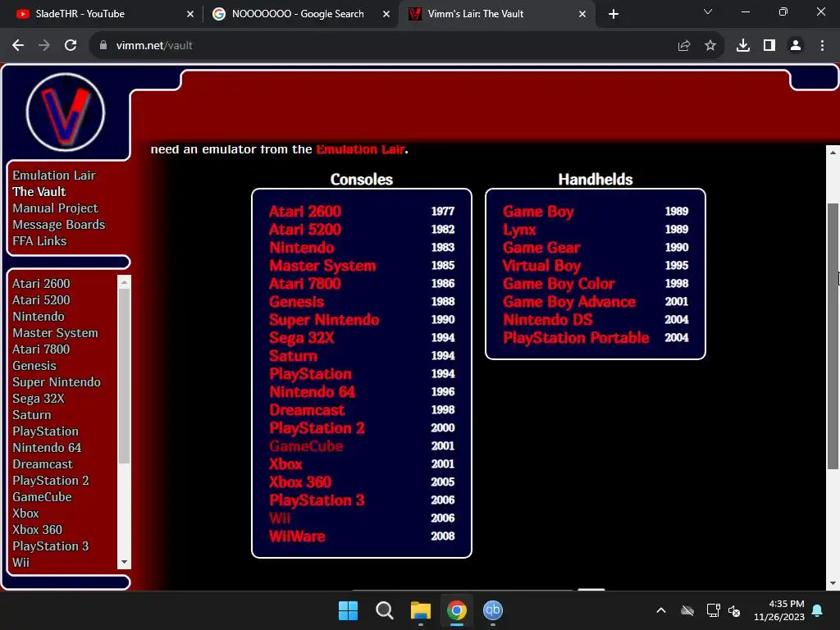Image resolution: width=840 pixels, height=630 pixels.
Task: Open Chrome profile icon
Action: click(x=796, y=46)
